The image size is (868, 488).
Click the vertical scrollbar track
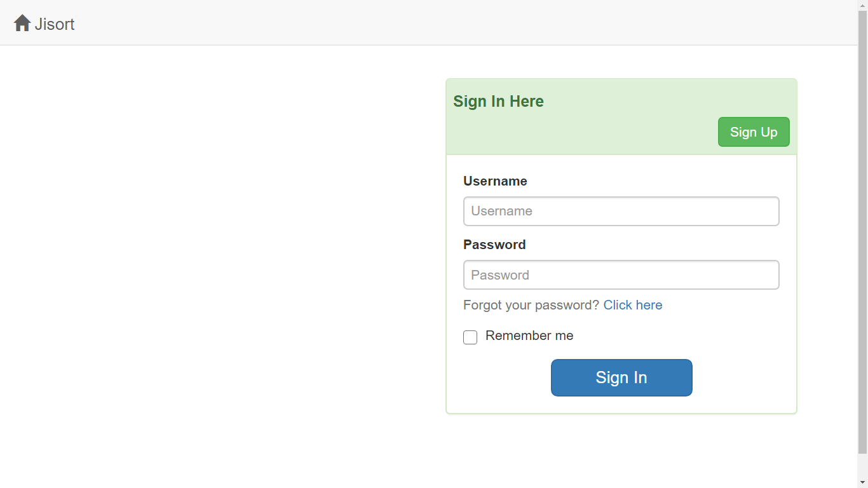tap(863, 254)
